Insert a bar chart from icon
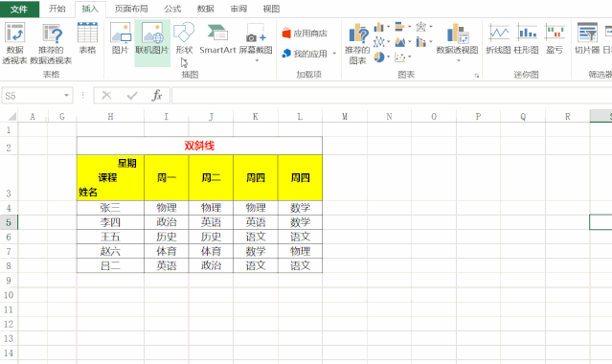The width and height of the screenshot is (612, 364). click(x=399, y=27)
